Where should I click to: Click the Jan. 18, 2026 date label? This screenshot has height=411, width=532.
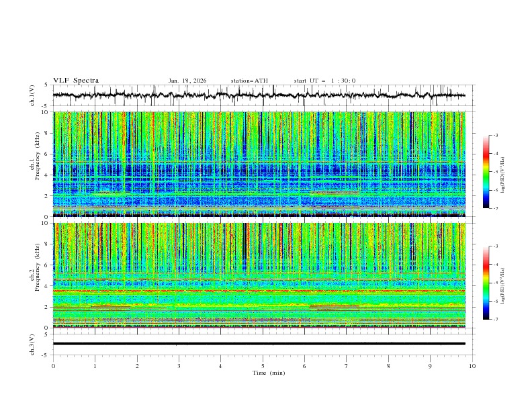tap(187, 81)
